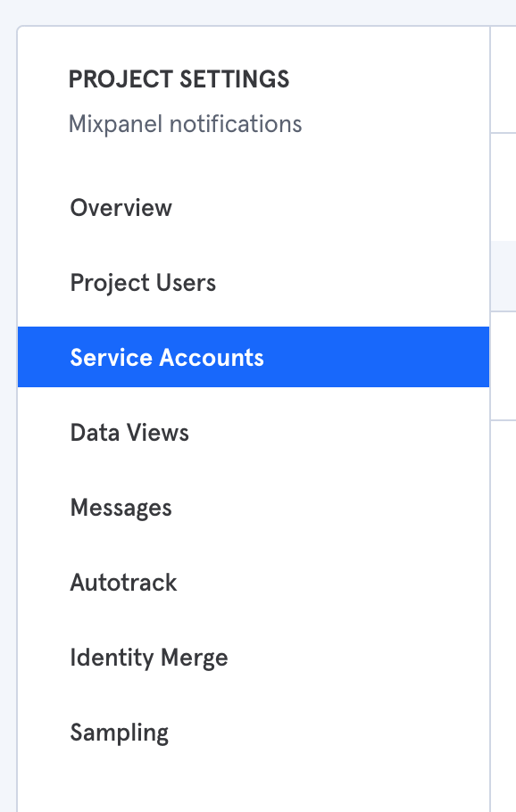Open Data Views in sidebar
Viewport: 516px width, 812px height.
[129, 433]
